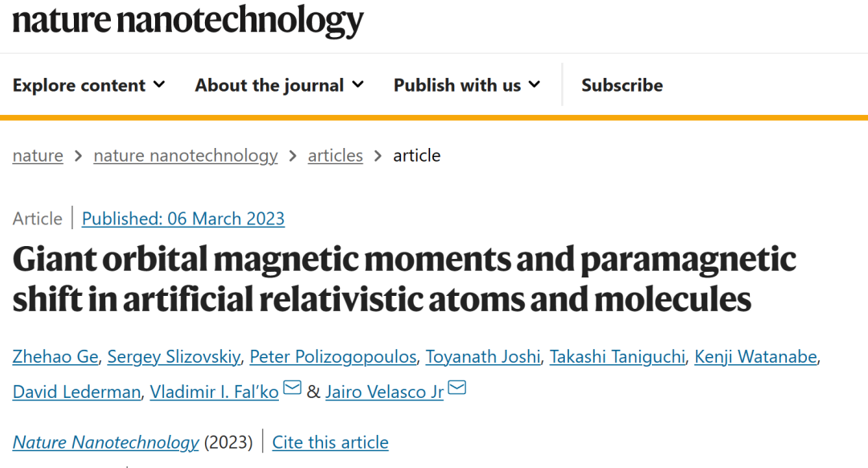Open the nature nanotechnology breadcrumb link
This screenshot has height=468, width=868.
[x=186, y=156]
